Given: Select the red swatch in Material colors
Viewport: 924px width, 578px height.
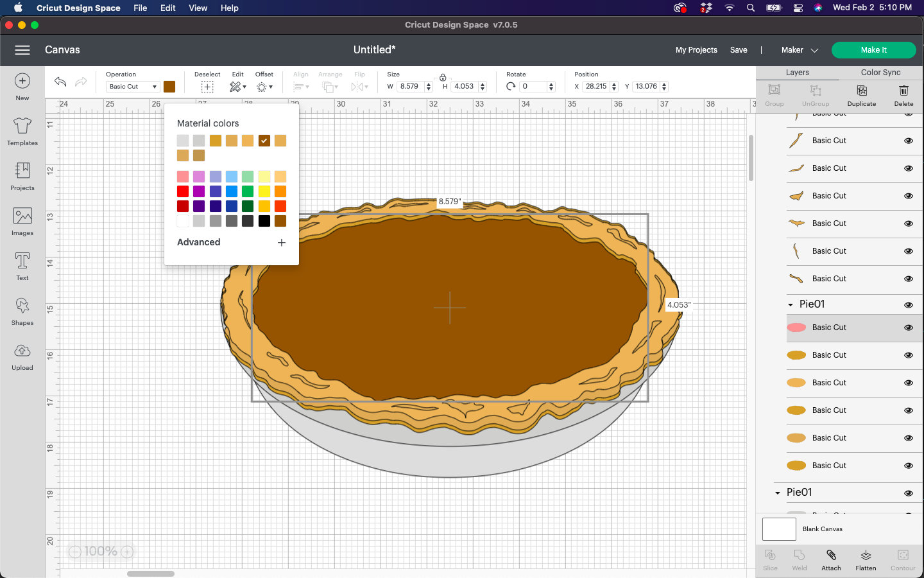Looking at the screenshot, I should coord(184,191).
